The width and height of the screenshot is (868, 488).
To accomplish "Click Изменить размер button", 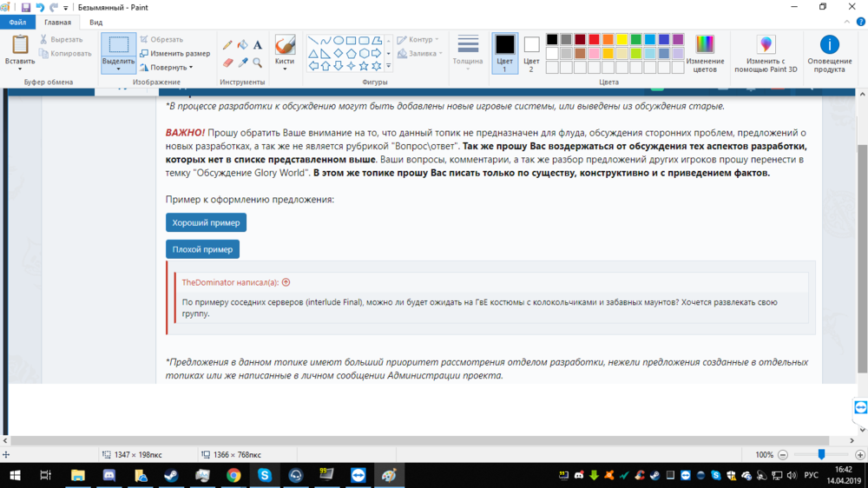I will [174, 53].
